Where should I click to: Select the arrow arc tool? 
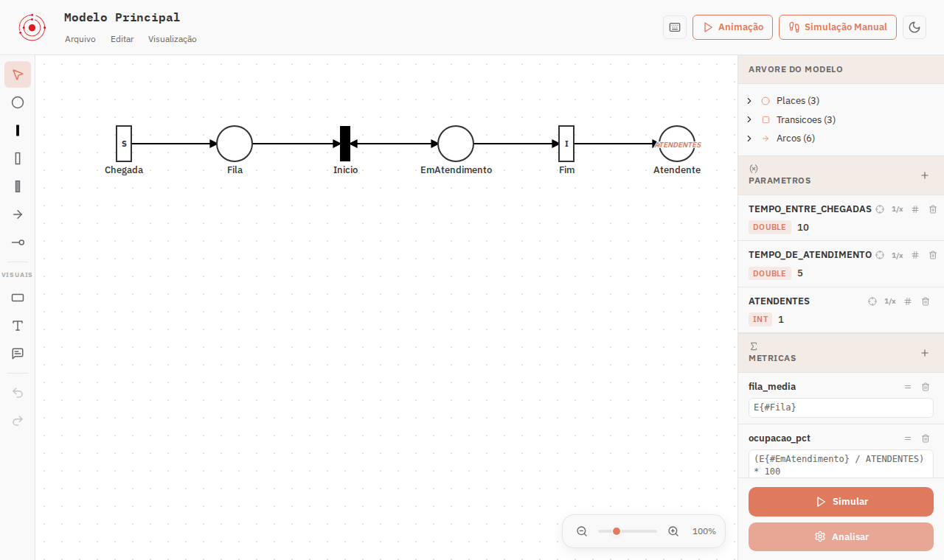click(x=18, y=214)
